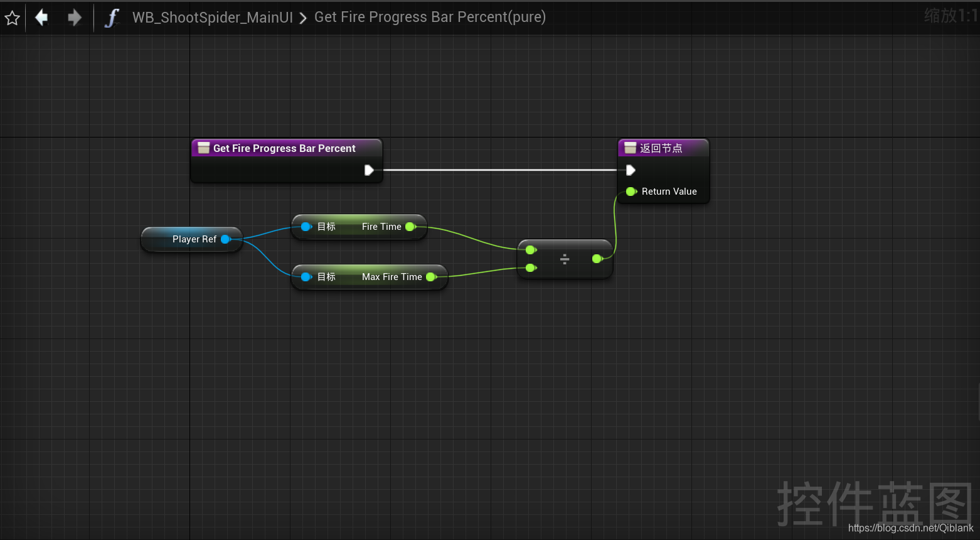980x540 pixels.
Task: Click the function f icon
Action: [x=112, y=18]
